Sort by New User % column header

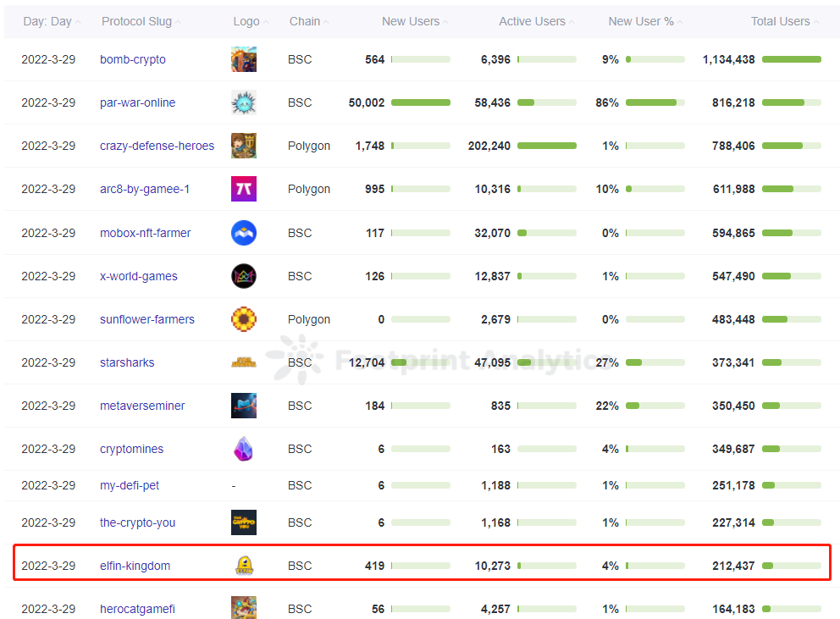(x=645, y=21)
